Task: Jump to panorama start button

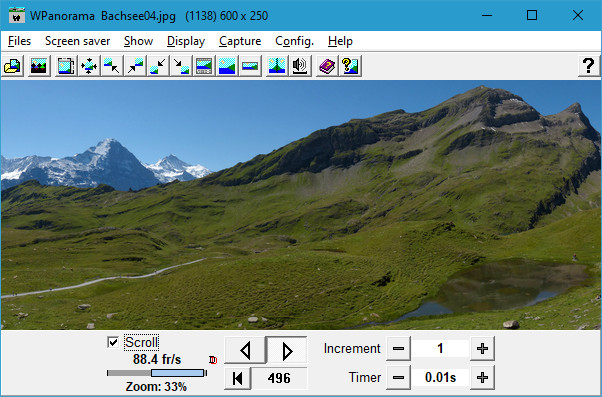Action: coord(238,378)
